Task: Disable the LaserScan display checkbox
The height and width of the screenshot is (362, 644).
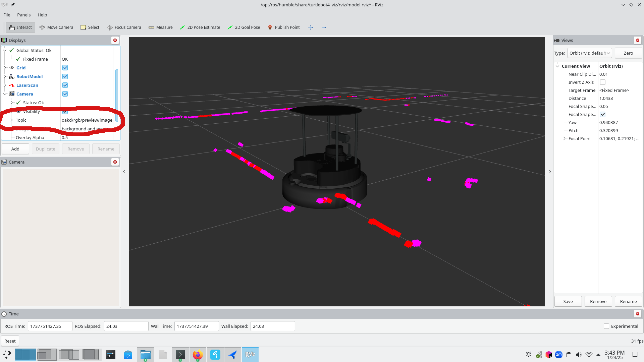Action: point(65,85)
